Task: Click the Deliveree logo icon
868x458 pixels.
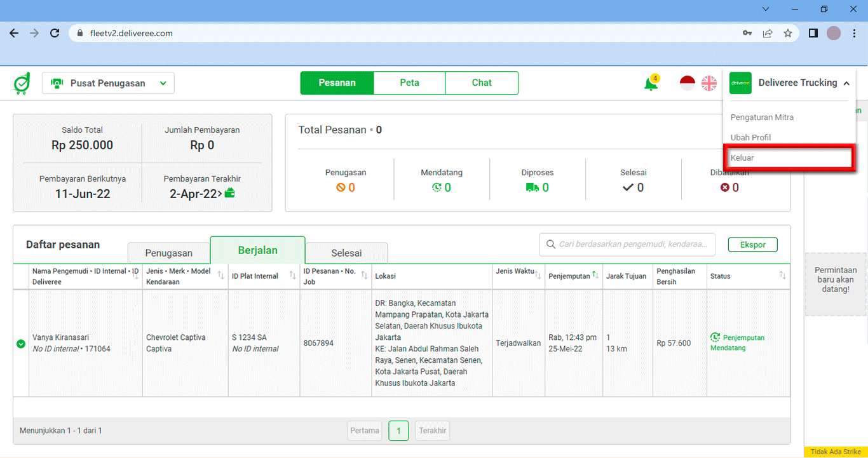Action: [22, 84]
